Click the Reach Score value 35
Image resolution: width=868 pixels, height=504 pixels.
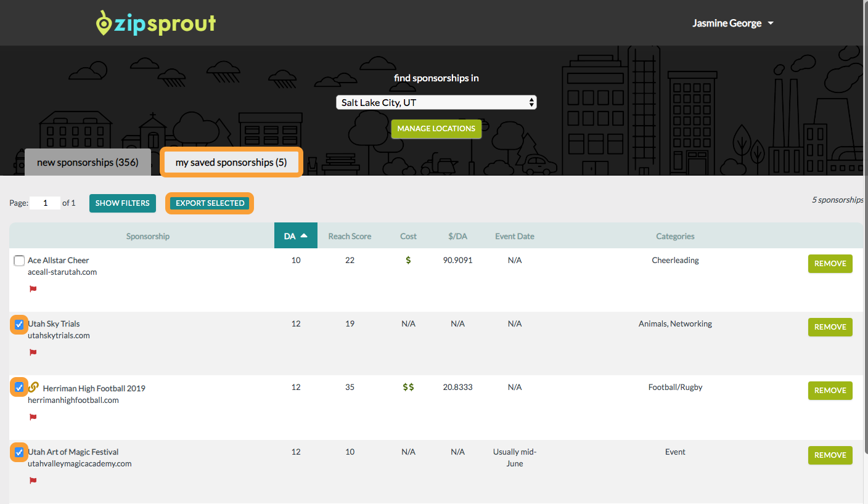pyautogui.click(x=350, y=388)
